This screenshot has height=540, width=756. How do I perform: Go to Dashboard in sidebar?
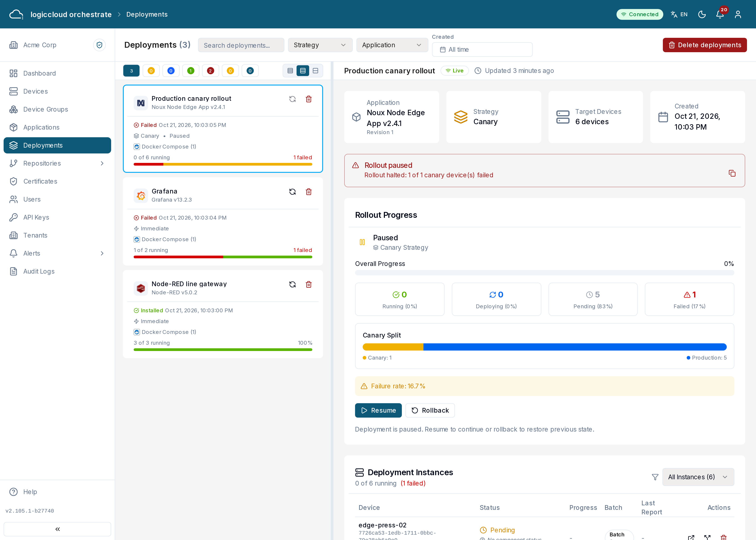point(57,73)
